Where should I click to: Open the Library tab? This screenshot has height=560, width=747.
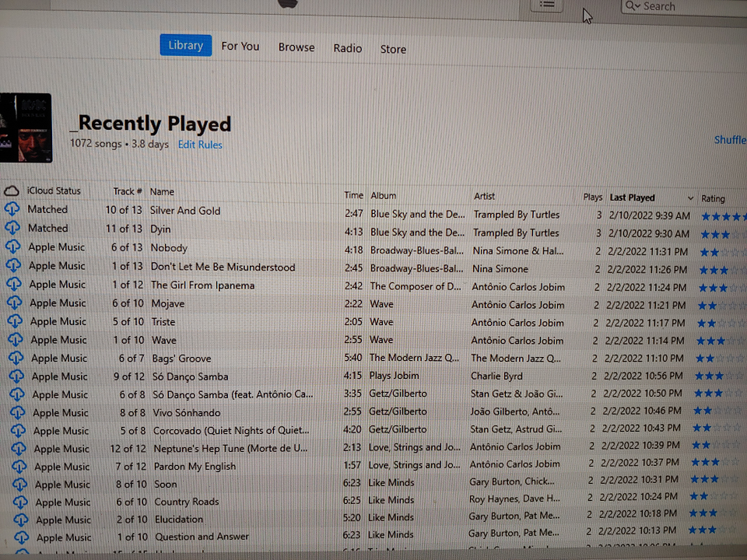pyautogui.click(x=186, y=45)
